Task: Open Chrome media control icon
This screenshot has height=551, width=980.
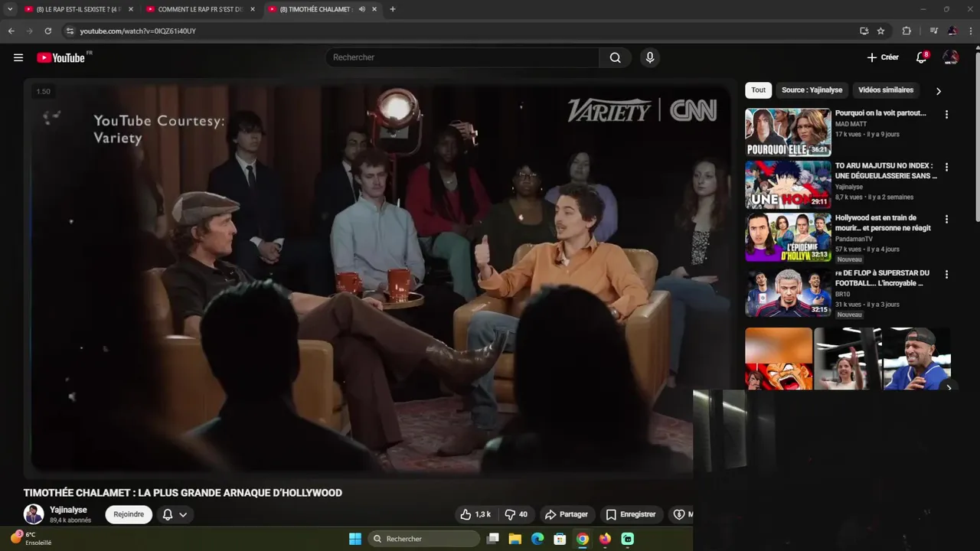Action: [x=933, y=31]
